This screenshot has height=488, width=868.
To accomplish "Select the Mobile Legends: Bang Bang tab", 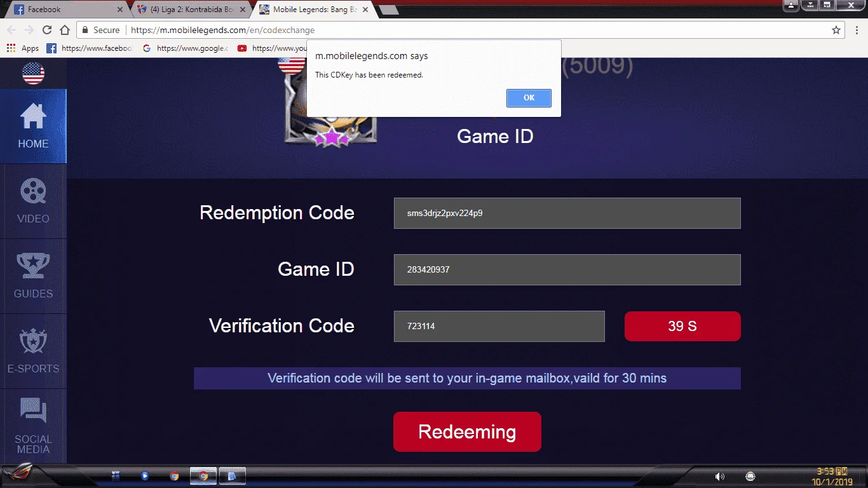I will (314, 10).
